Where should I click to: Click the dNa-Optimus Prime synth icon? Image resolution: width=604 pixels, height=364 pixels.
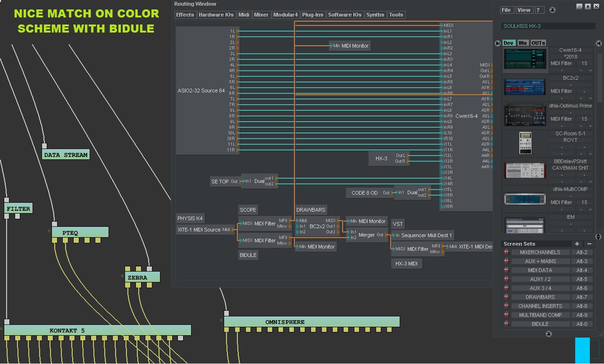(x=525, y=115)
